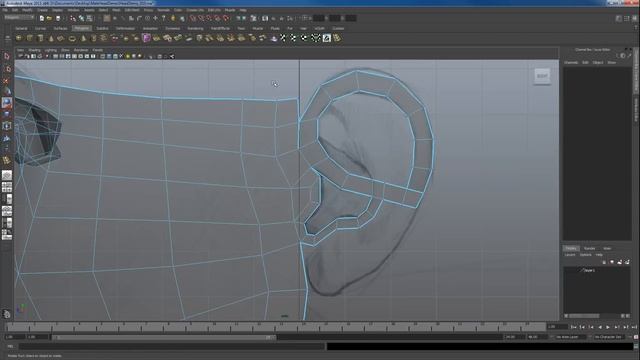The image size is (640, 360).
Task: Click the play forwards button
Action: pyautogui.click(x=608, y=327)
